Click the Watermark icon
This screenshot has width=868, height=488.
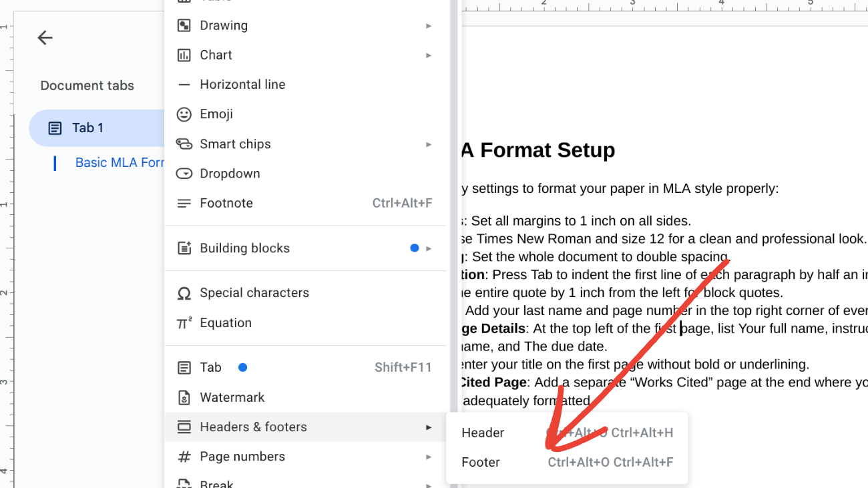[x=184, y=397]
